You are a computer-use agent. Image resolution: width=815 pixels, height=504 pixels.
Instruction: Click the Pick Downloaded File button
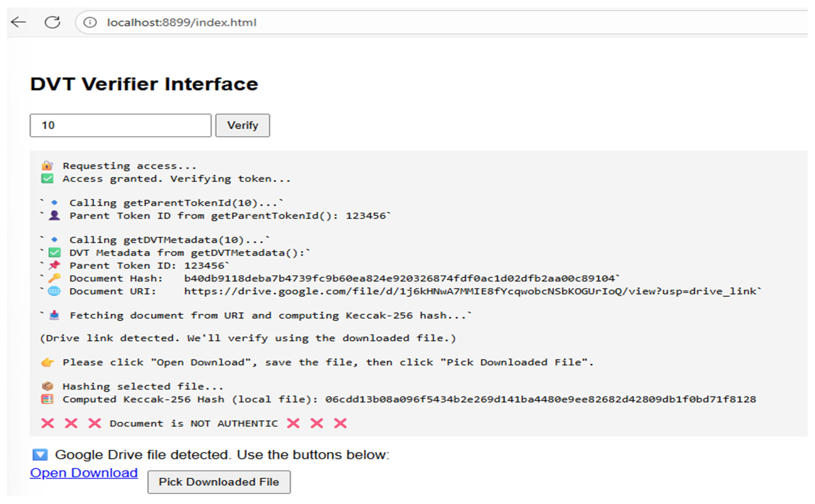pyautogui.click(x=219, y=482)
